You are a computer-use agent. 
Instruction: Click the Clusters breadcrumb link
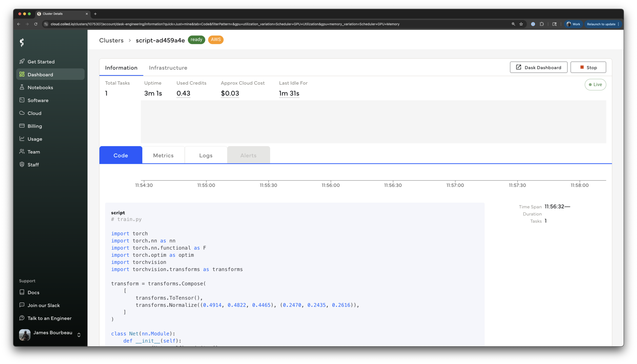[x=111, y=40]
